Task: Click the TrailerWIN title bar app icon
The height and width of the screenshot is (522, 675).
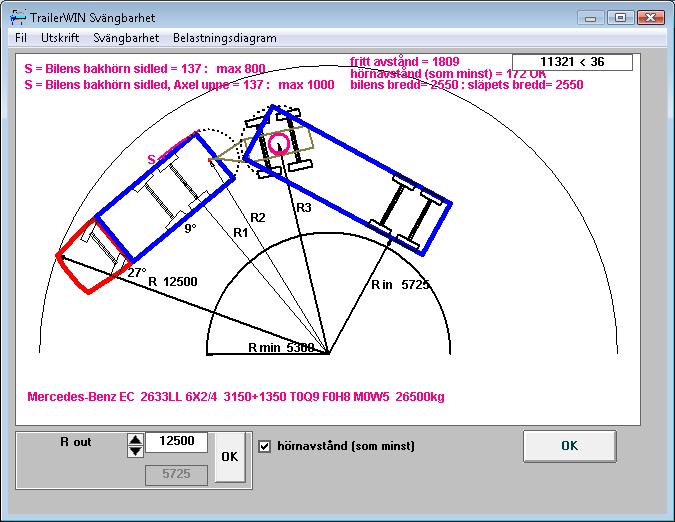Action: pos(17,17)
